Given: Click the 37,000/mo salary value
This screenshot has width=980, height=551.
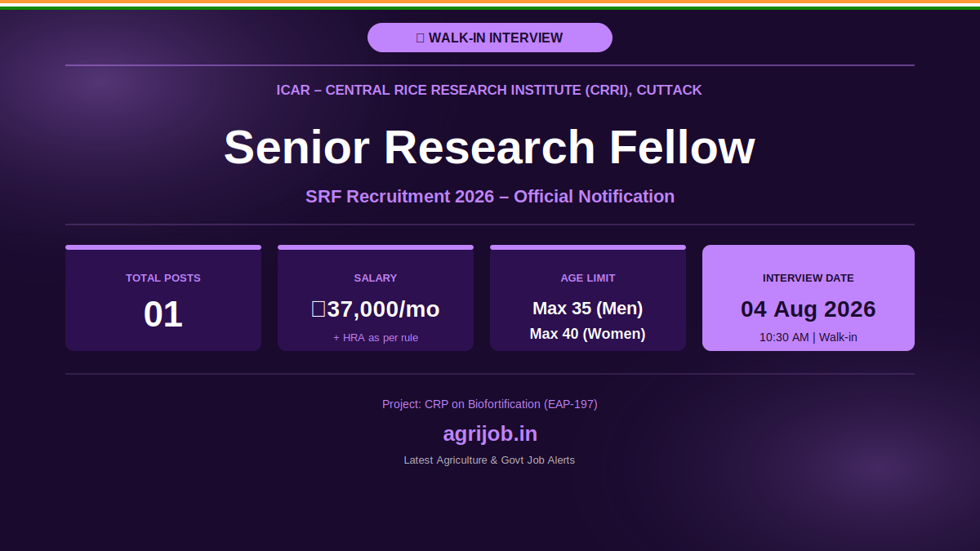Looking at the screenshot, I should (x=376, y=309).
